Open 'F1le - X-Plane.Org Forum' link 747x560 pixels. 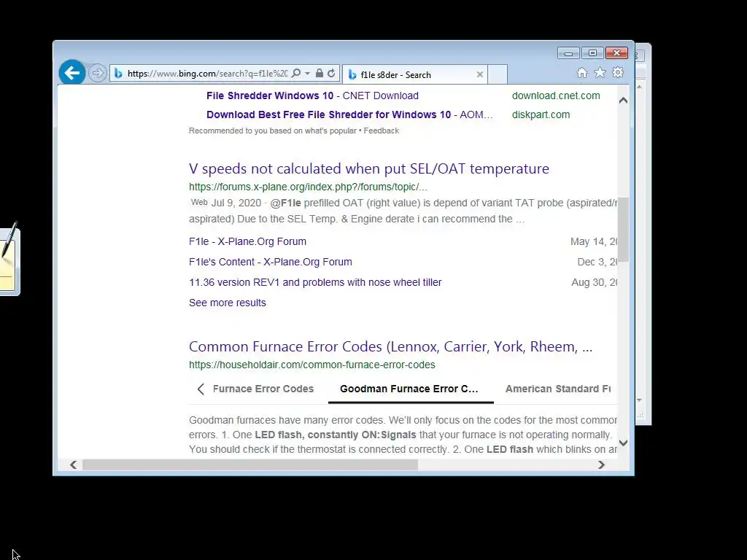click(247, 241)
